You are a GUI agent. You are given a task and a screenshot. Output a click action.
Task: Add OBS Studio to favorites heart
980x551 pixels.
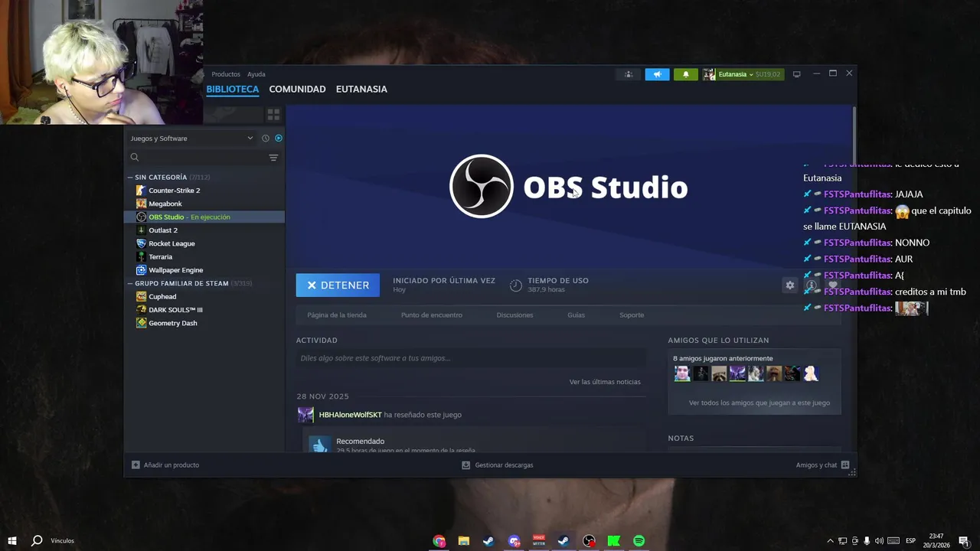pyautogui.click(x=833, y=285)
